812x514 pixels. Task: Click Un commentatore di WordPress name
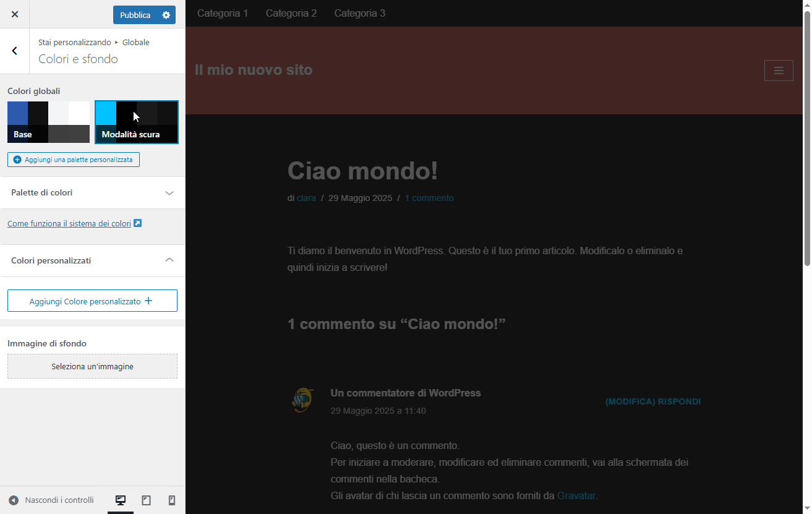406,393
